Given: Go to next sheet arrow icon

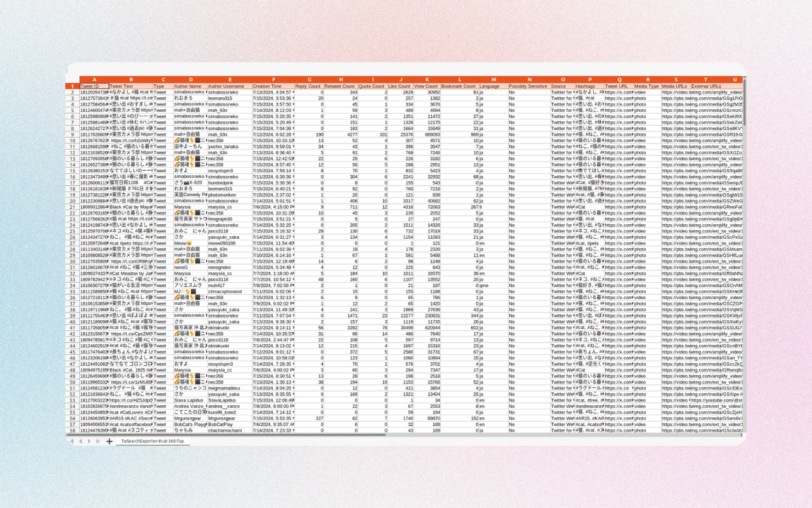Looking at the screenshot, I should pyautogui.click(x=89, y=441).
